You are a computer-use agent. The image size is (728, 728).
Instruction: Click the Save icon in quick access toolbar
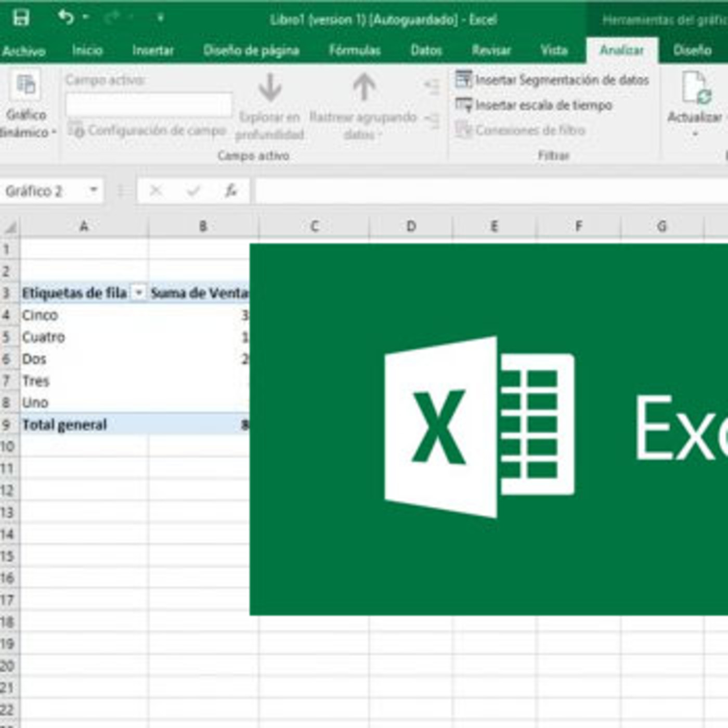coord(21,18)
